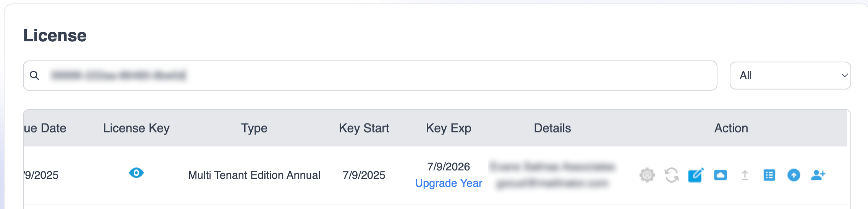The image size is (868, 209).
Task: Click the "Upgrade Year" link
Action: pyautogui.click(x=449, y=183)
